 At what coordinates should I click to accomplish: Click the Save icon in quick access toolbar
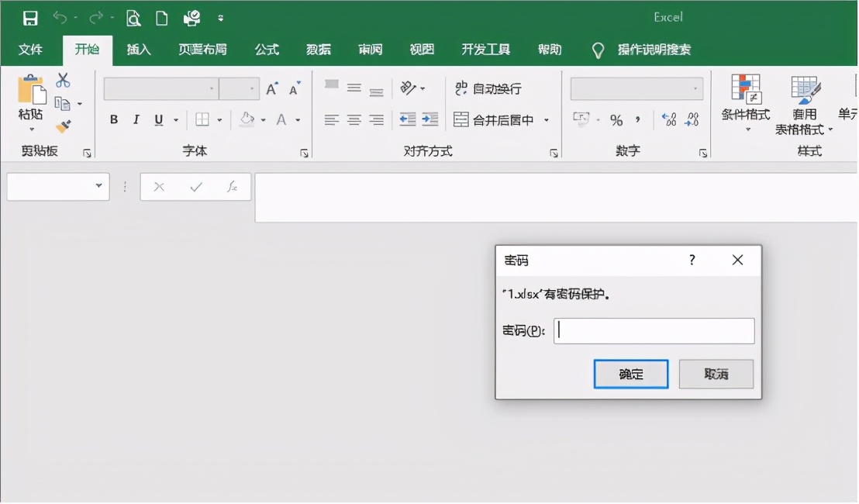coord(30,18)
